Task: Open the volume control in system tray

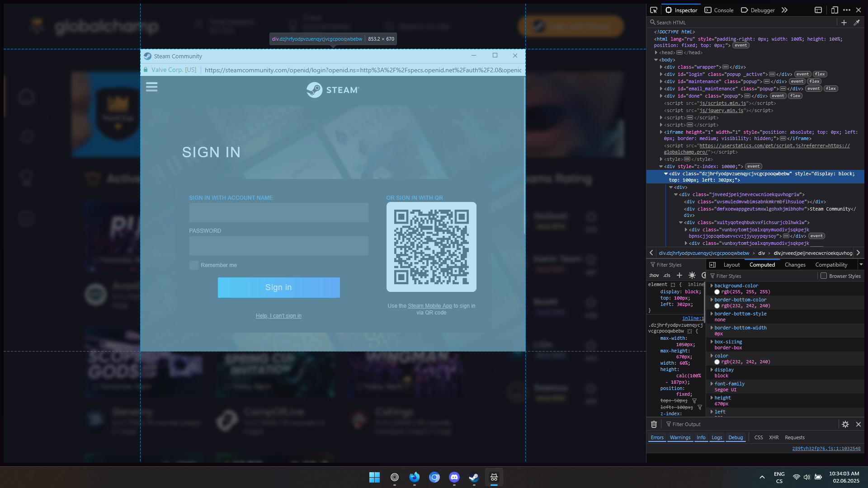Action: coord(807,477)
